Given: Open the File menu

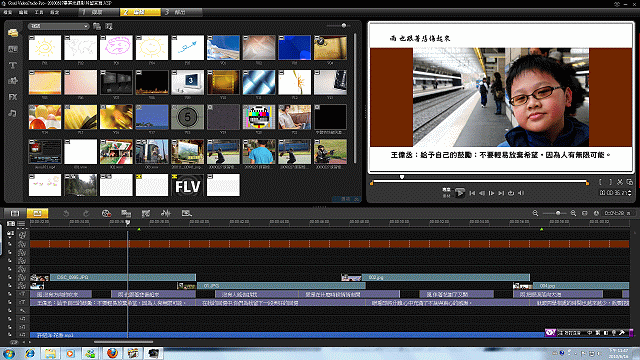Looking at the screenshot, I should [x=8, y=12].
